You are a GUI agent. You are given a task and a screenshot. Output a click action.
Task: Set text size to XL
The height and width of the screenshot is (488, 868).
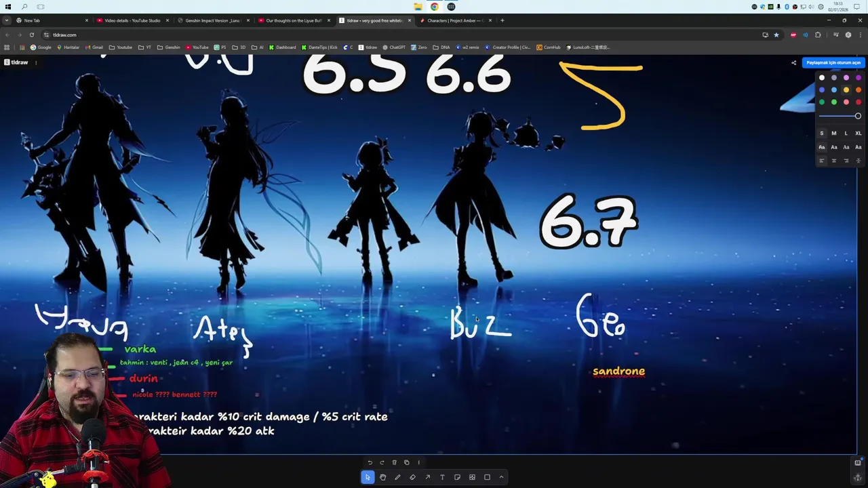[859, 134]
